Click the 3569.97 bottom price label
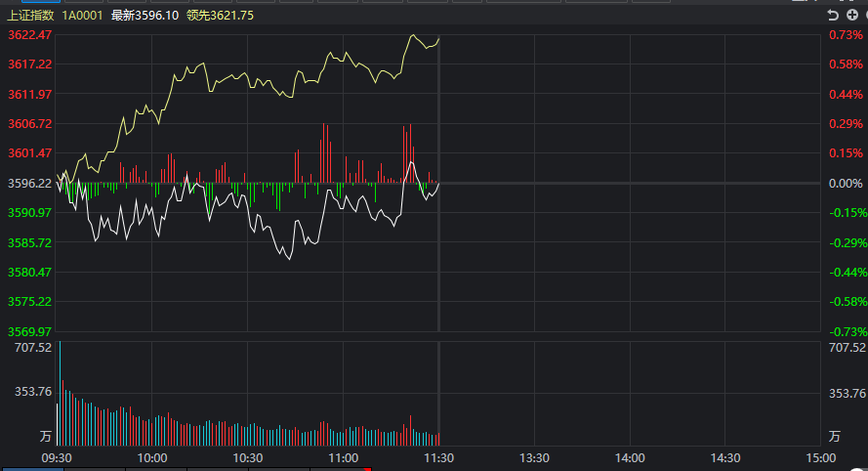 coord(29,331)
